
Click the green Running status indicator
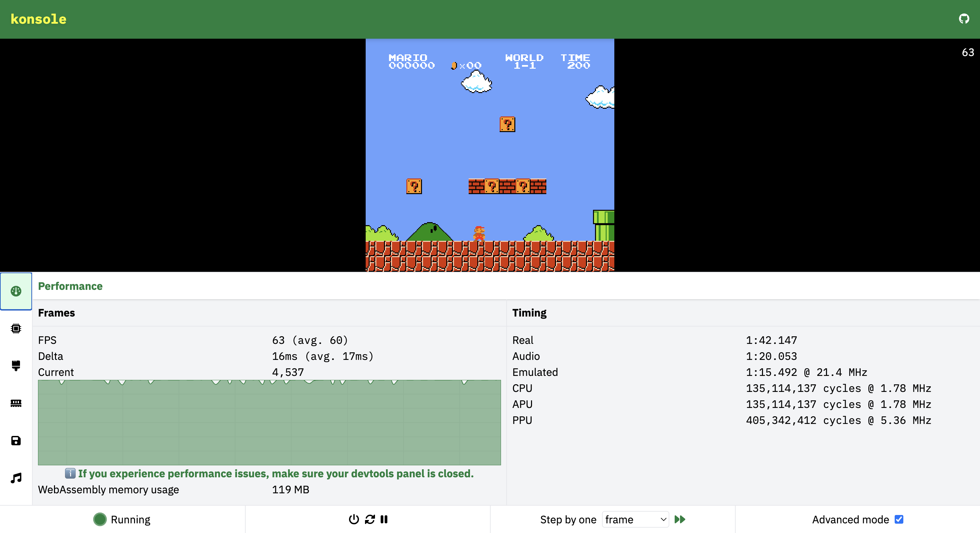point(100,519)
